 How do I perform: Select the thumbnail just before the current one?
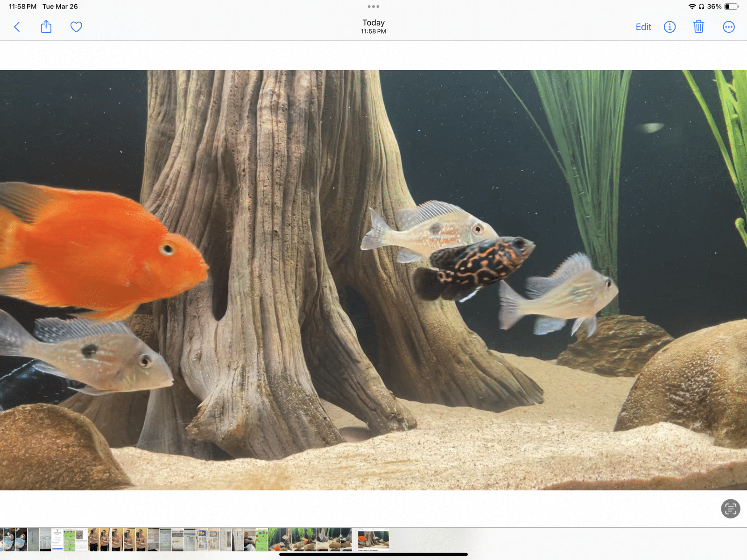[x=346, y=540]
